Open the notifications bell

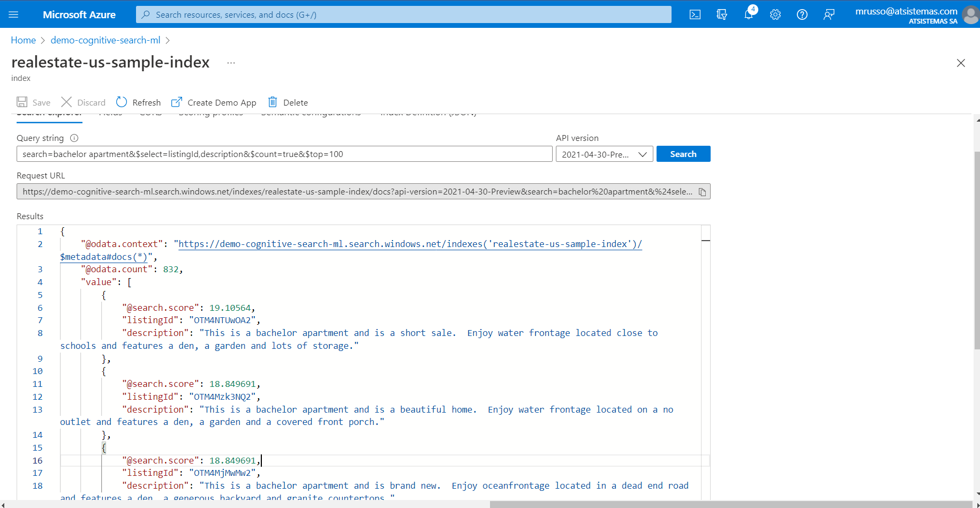point(749,14)
